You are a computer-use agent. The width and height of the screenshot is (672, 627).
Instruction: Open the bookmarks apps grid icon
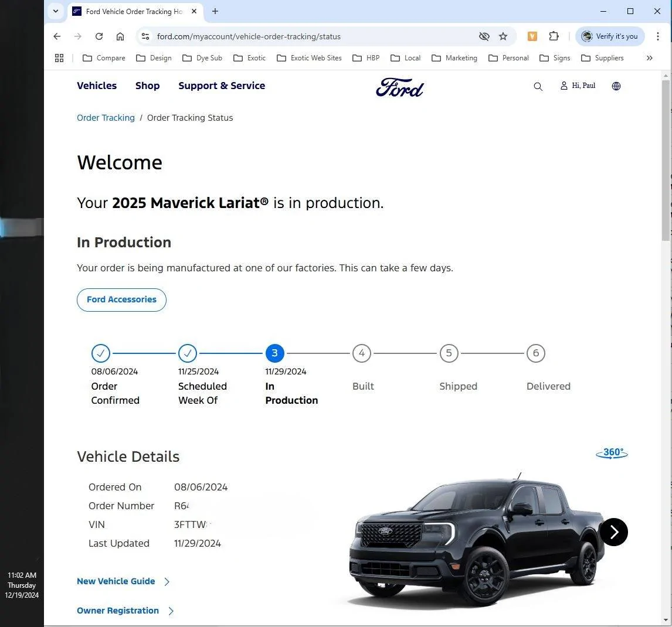click(59, 58)
